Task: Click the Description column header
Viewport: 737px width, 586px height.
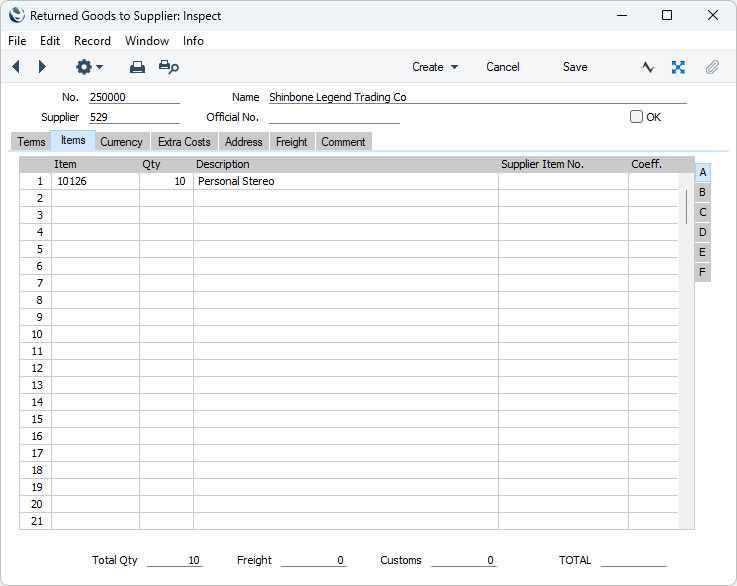Action: [x=223, y=164]
